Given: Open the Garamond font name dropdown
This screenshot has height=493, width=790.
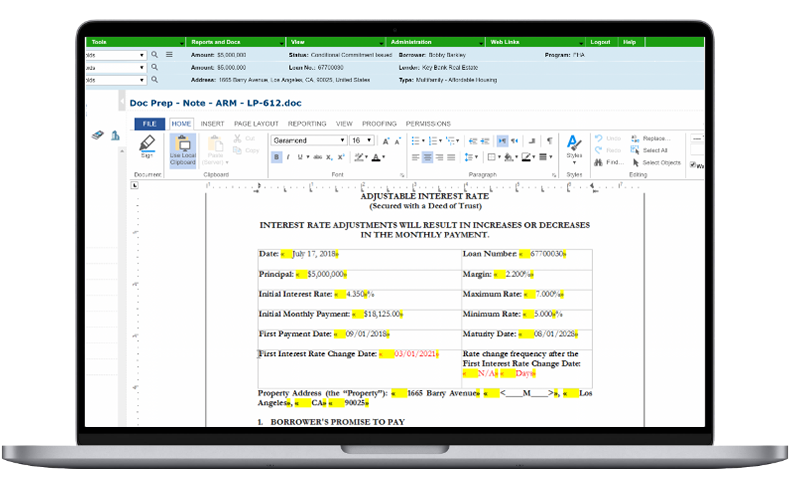Looking at the screenshot, I should (343, 140).
